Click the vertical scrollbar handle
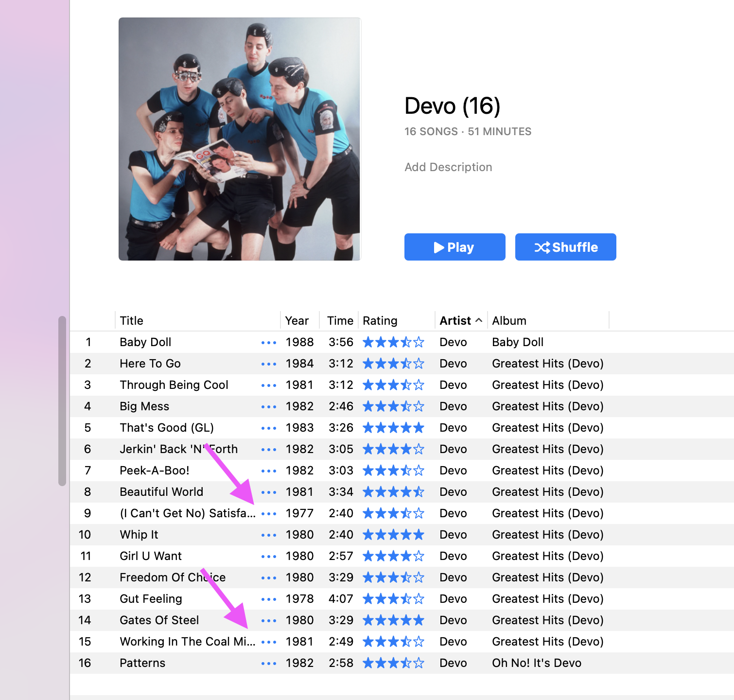Viewport: 734px width, 700px height. (x=62, y=401)
